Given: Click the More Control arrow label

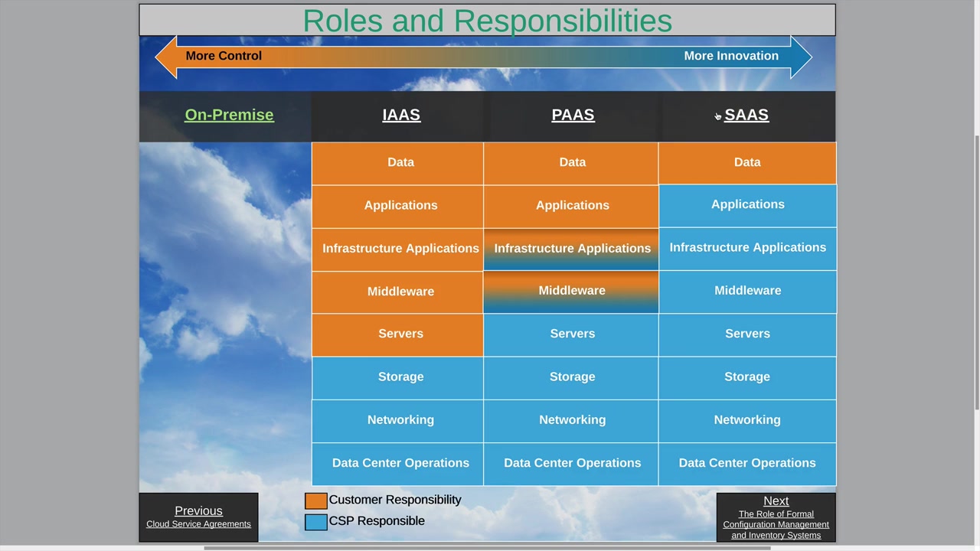Looking at the screenshot, I should 224,56.
